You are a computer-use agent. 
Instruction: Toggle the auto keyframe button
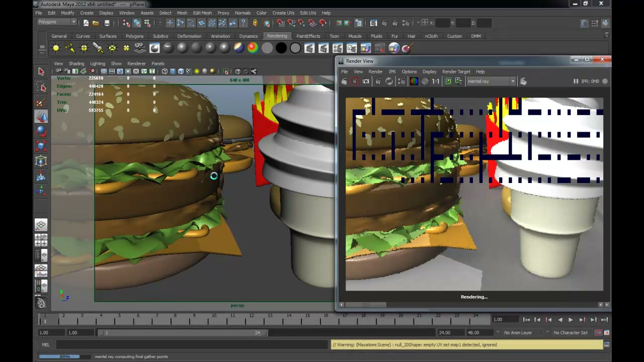tap(598, 333)
